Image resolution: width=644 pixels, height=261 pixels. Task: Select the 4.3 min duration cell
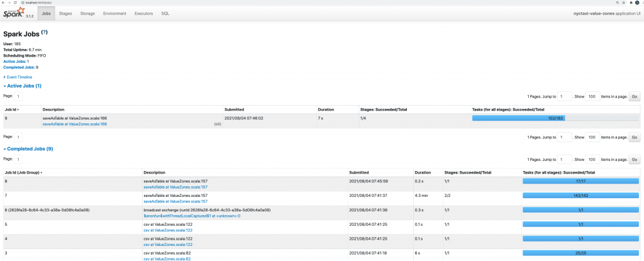tap(421, 196)
